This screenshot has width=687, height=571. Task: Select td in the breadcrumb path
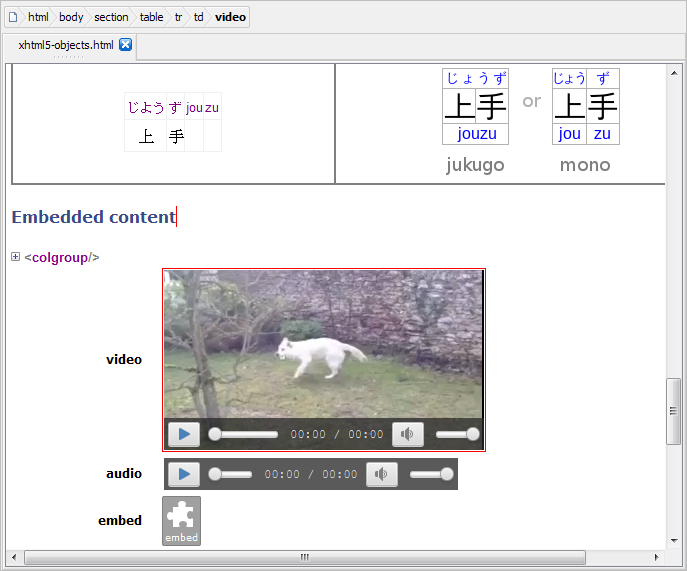198,17
